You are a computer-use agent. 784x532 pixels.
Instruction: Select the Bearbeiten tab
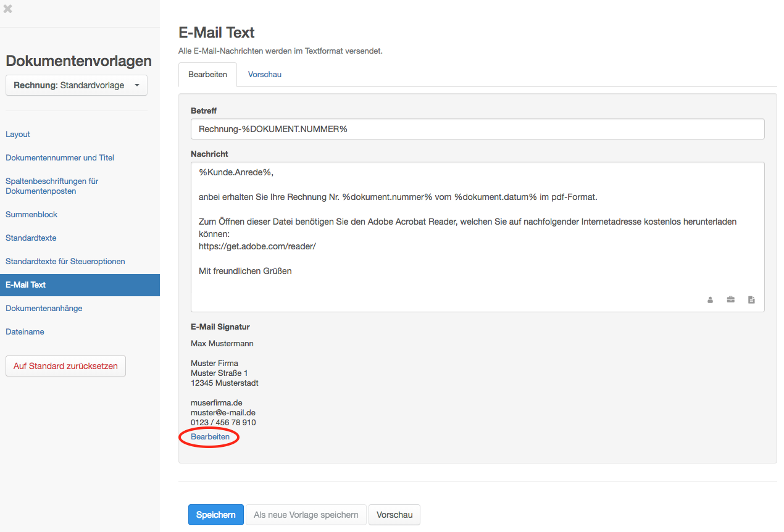point(207,74)
